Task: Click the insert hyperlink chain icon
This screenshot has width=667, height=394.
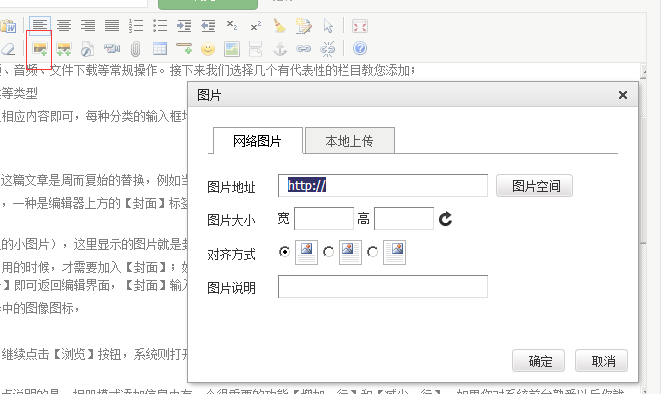Action: (304, 49)
